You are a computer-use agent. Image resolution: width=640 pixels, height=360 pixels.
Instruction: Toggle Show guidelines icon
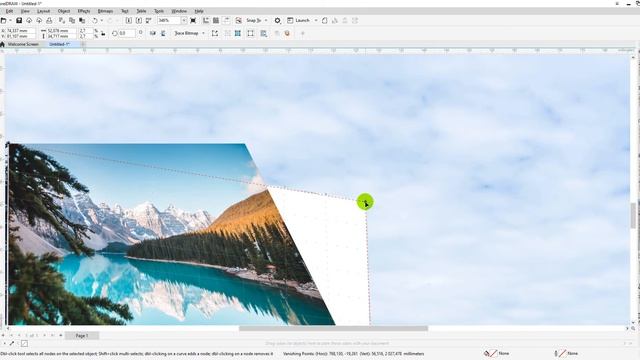point(226,20)
